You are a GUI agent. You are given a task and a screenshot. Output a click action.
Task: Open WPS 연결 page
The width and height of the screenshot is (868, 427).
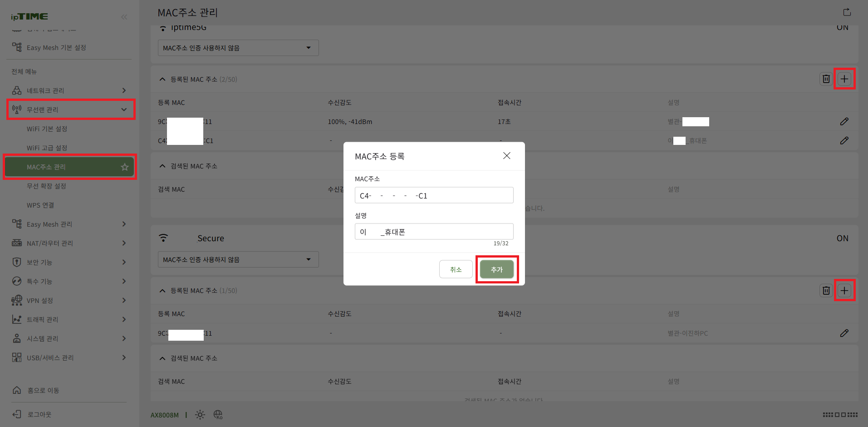(x=40, y=205)
